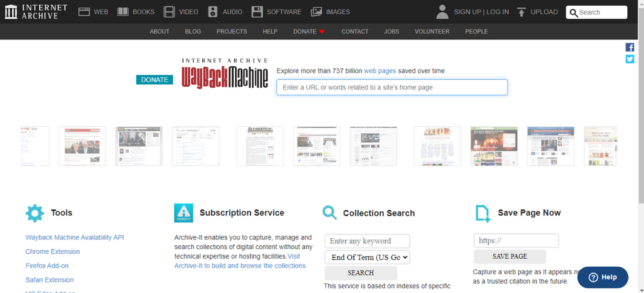Image resolution: width=644 pixels, height=293 pixels.
Task: Open the PROJECTS menu item
Action: (x=232, y=31)
